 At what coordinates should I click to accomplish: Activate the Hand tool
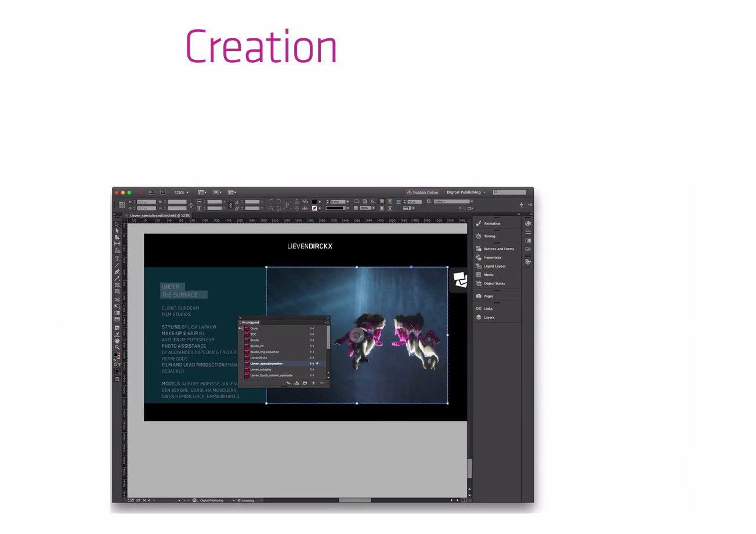pos(117,341)
